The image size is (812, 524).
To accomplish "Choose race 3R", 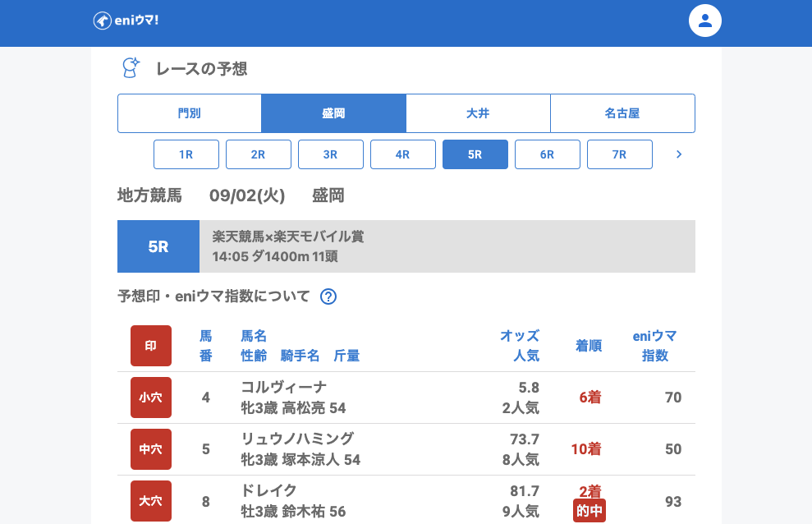I will click(331, 154).
